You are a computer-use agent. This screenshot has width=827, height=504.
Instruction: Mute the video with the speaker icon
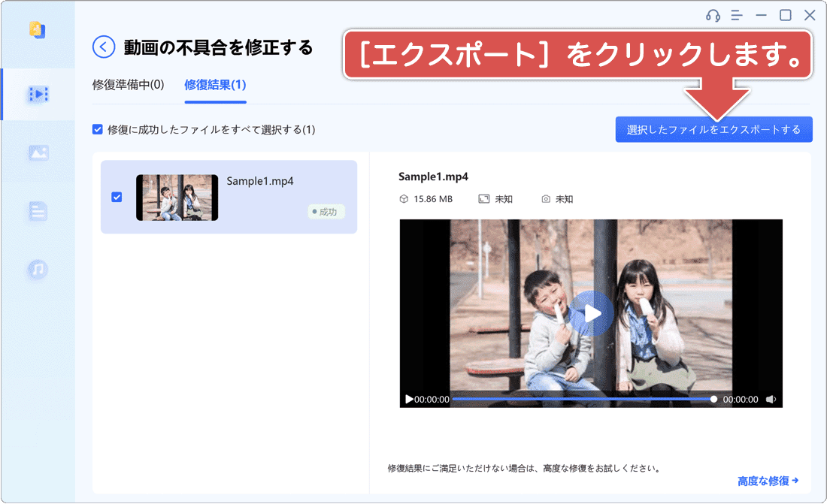(771, 400)
